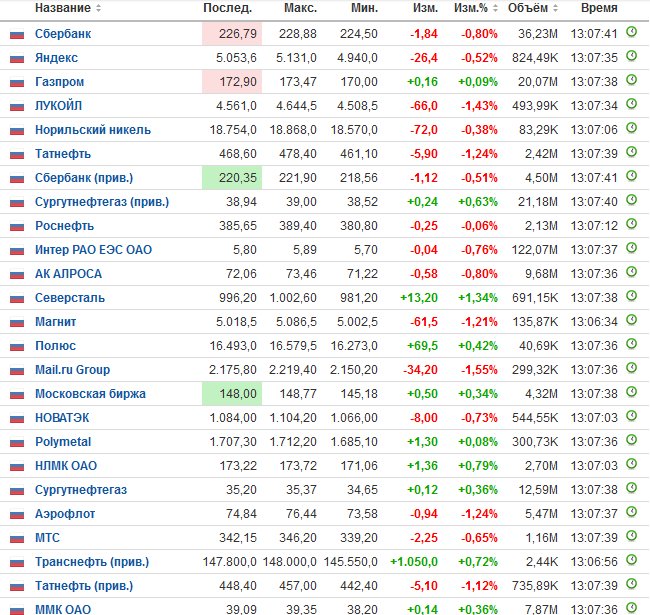Open the ММК ОАО stock link
The width and height of the screenshot is (650, 615).
click(x=63, y=609)
